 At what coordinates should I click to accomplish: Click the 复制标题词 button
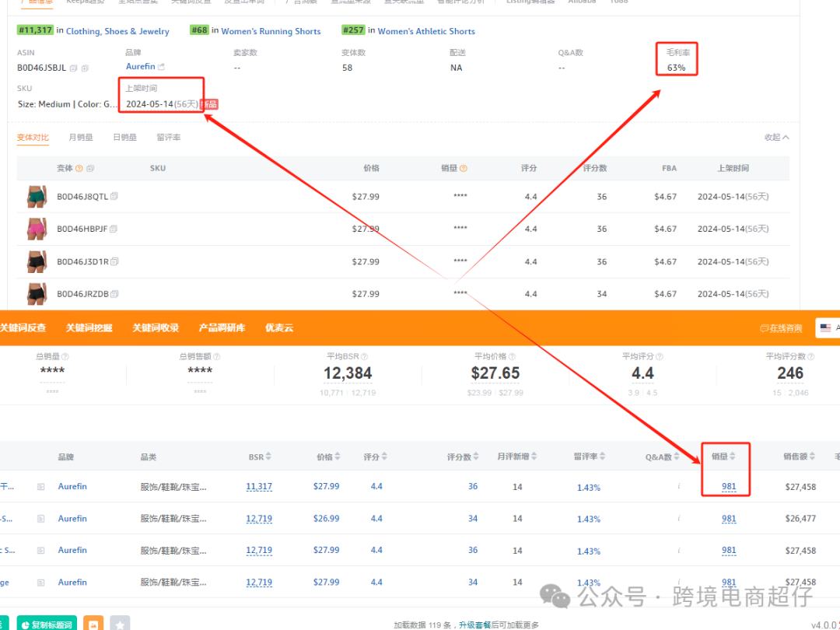point(47,624)
